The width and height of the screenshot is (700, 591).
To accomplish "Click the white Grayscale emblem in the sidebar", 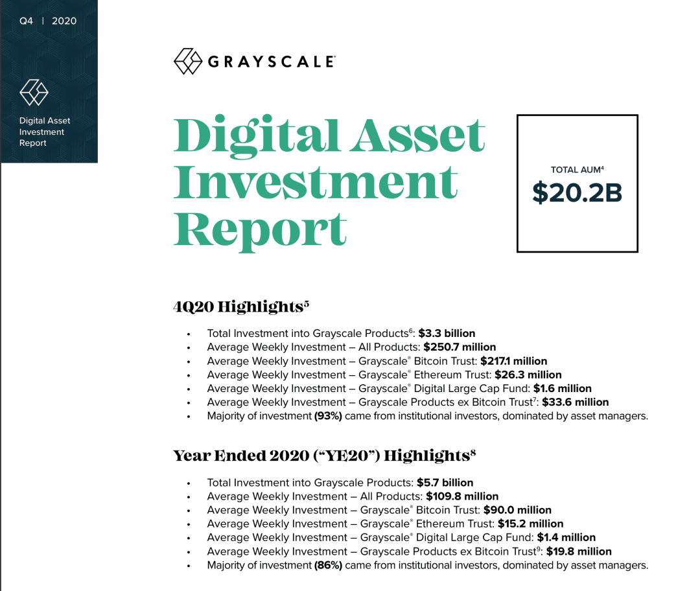I will tap(34, 93).
